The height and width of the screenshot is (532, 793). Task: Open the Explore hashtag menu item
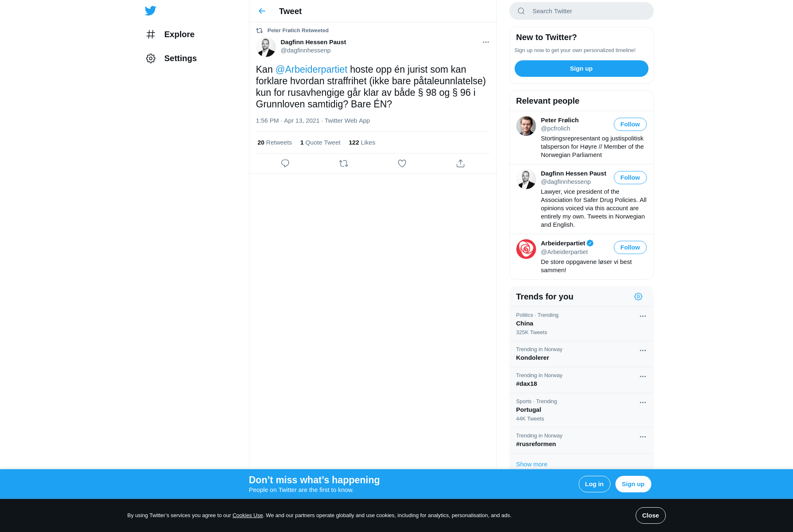170,34
